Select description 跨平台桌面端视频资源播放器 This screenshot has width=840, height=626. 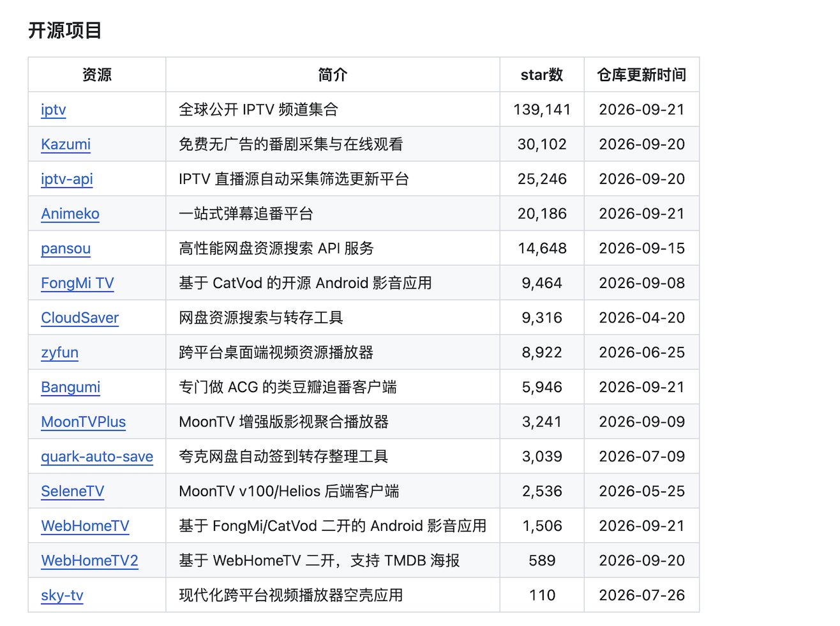276,353
